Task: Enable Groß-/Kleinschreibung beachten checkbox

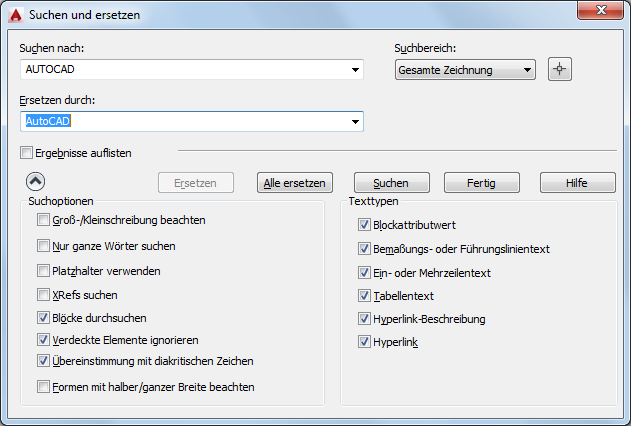Action: click(x=43, y=220)
